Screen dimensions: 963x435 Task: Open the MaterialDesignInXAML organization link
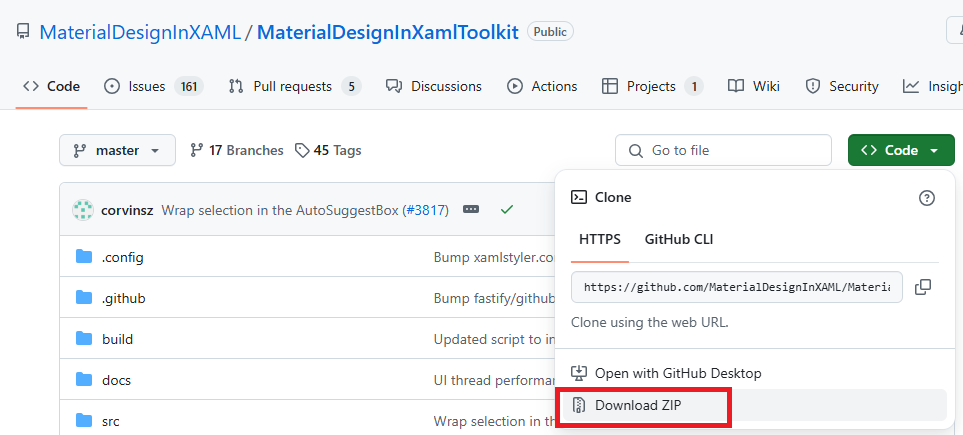click(140, 32)
